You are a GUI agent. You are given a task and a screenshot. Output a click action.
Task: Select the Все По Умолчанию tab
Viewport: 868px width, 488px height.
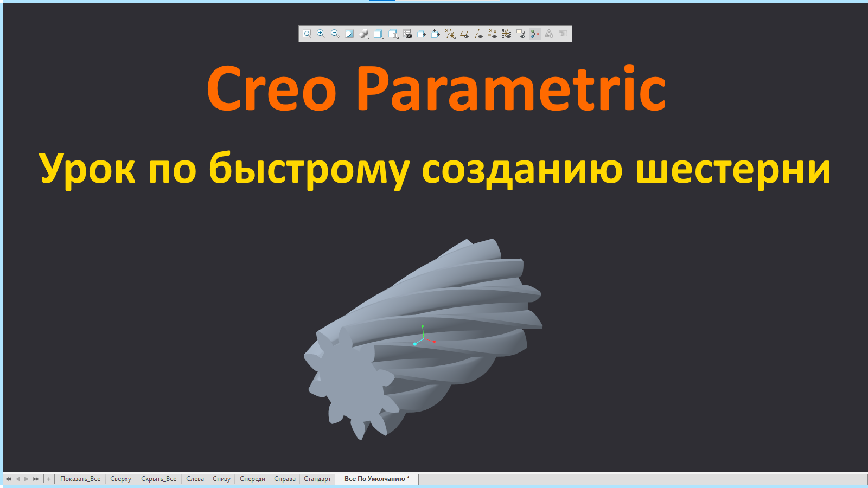377,479
